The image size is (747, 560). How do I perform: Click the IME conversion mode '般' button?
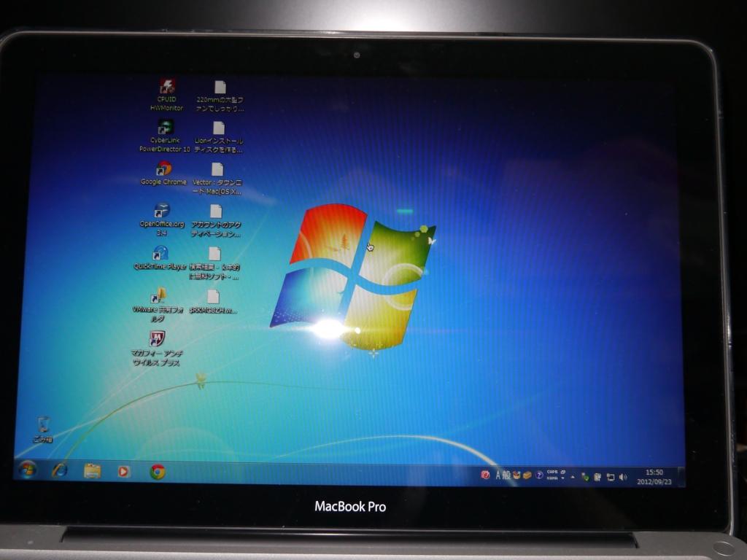tap(506, 475)
